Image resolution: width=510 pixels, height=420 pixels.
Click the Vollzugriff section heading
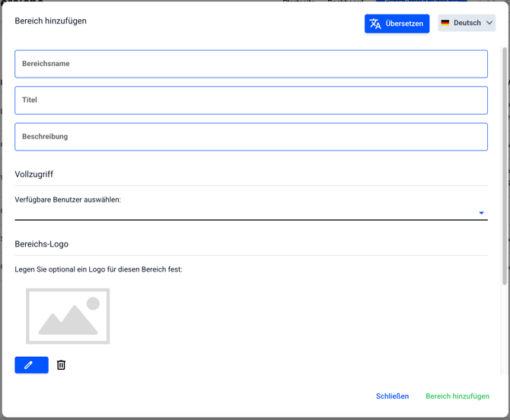point(34,174)
